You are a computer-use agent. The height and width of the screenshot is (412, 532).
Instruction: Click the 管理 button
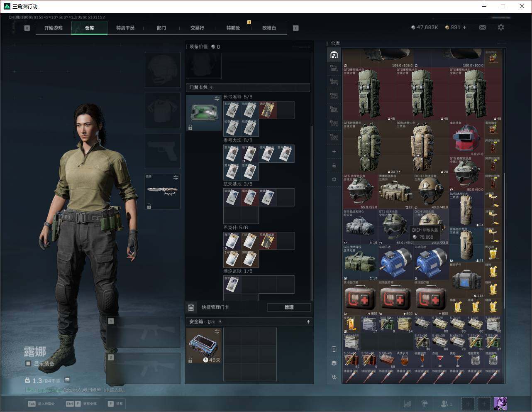(x=289, y=307)
